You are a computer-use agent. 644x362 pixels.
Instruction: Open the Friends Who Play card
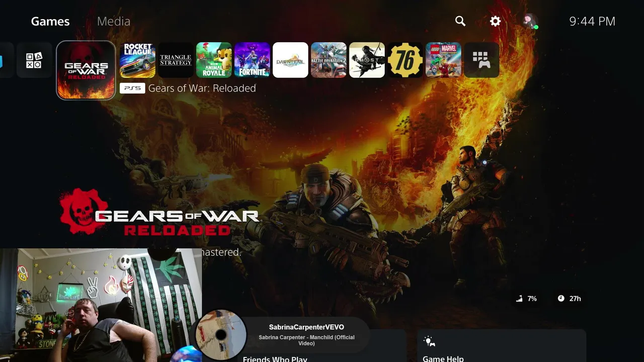(x=322, y=346)
